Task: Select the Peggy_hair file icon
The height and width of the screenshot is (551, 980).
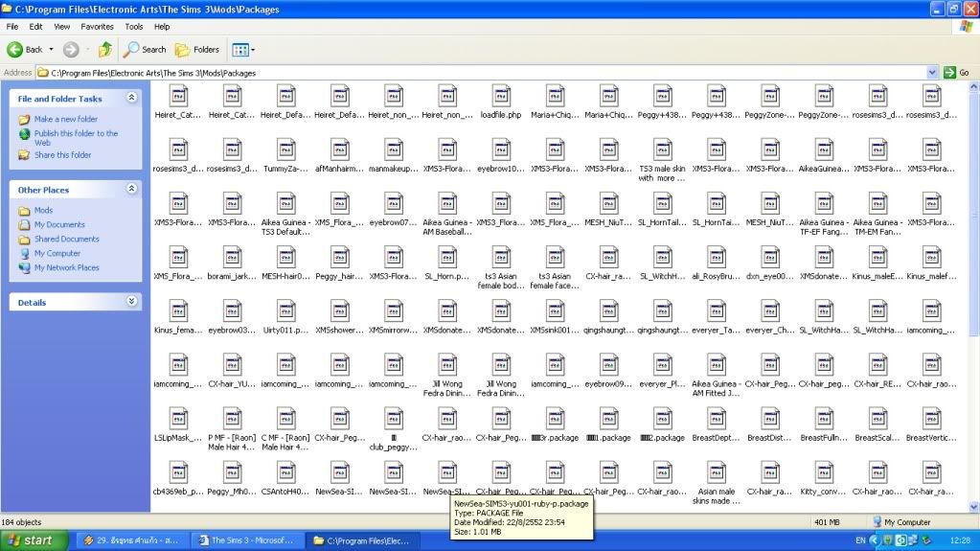Action: tap(340, 258)
